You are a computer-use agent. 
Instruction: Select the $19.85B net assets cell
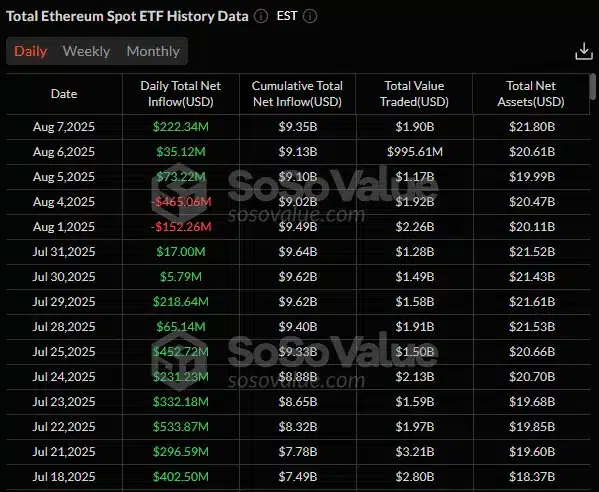[532, 427]
